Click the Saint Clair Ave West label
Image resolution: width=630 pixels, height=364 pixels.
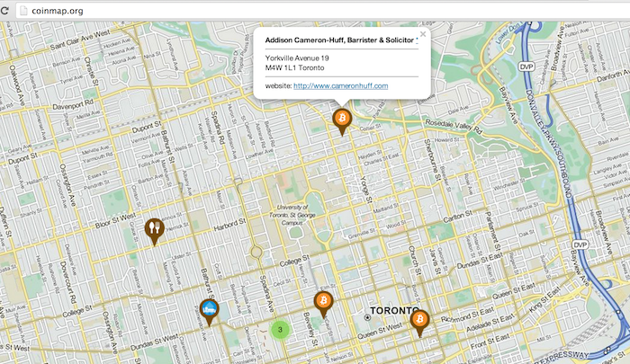tap(80, 40)
